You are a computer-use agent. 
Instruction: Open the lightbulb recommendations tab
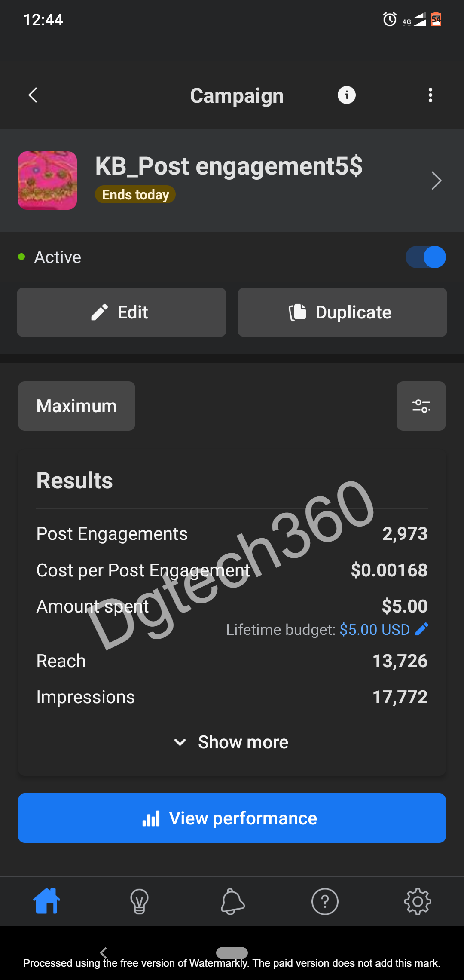click(x=139, y=901)
